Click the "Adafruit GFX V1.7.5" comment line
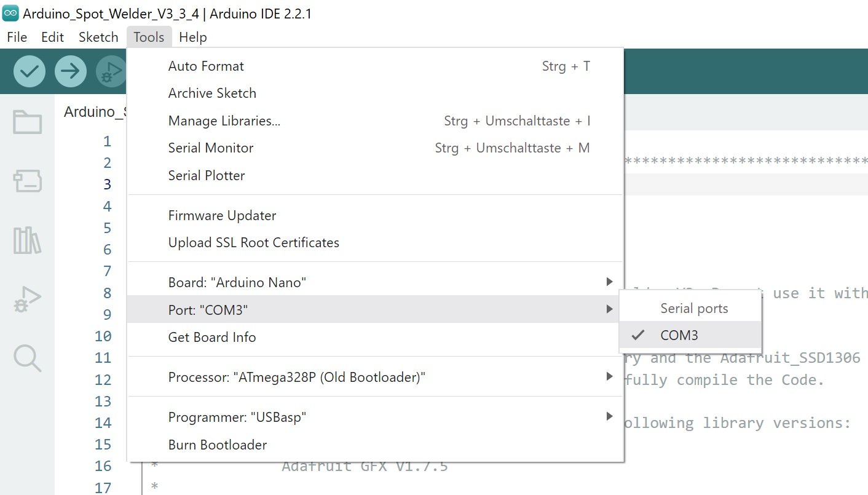The image size is (868, 495). coord(365,466)
